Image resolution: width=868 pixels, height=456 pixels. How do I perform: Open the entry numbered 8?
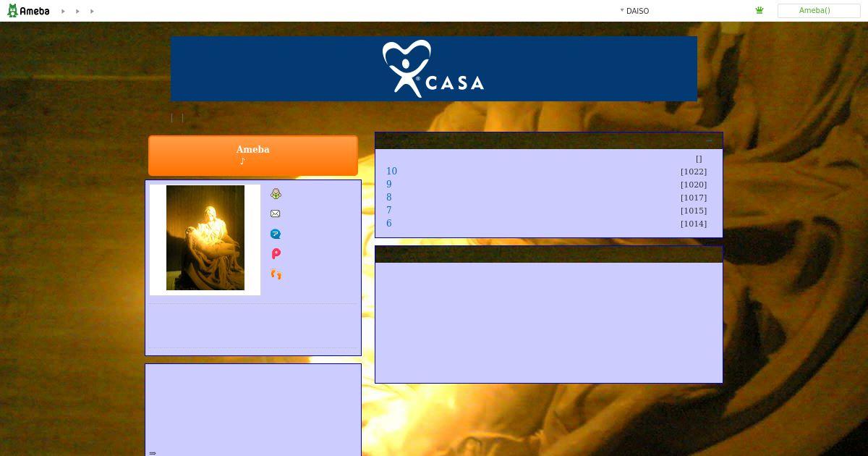coord(388,198)
